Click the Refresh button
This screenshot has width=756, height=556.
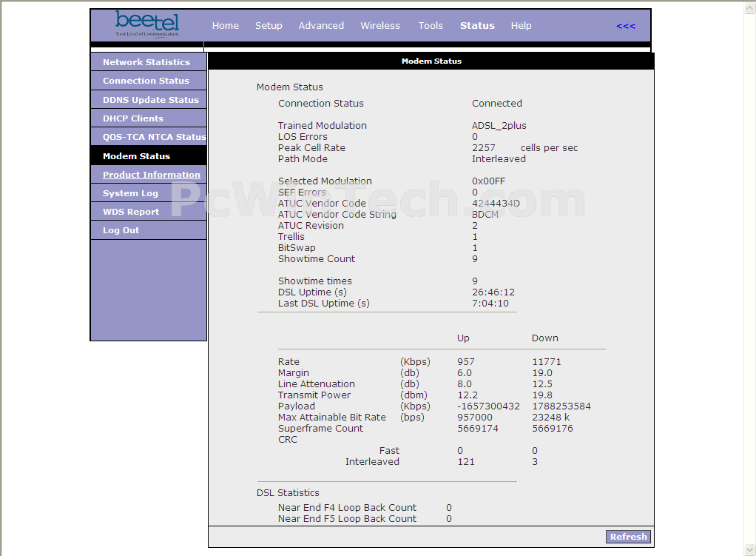tap(628, 537)
